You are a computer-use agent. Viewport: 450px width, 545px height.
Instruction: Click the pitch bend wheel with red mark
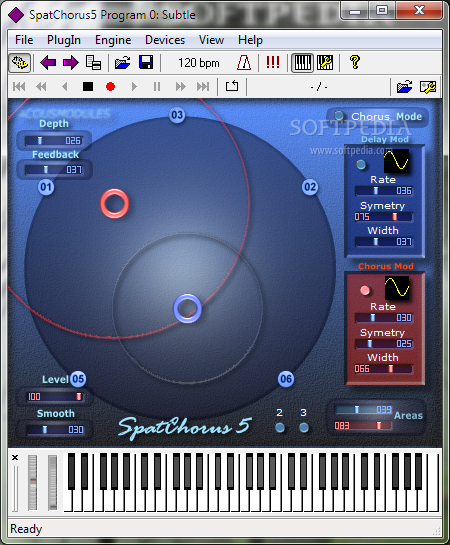coord(33,482)
